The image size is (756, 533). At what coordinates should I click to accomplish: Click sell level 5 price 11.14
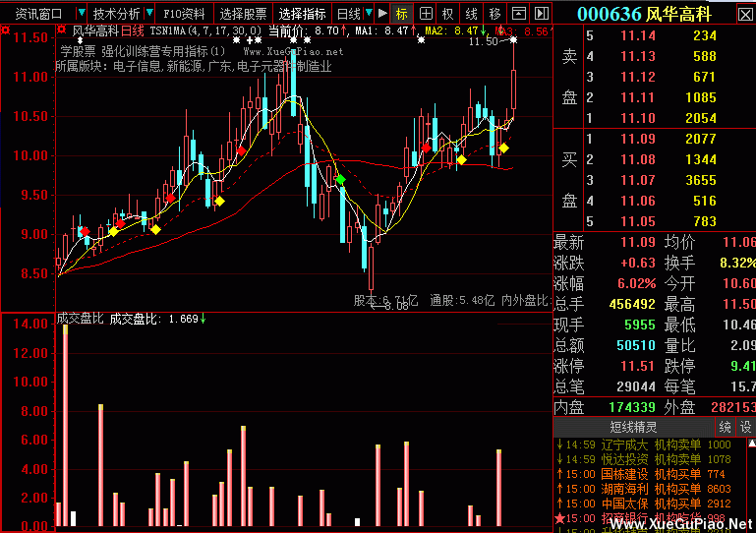[x=638, y=35]
